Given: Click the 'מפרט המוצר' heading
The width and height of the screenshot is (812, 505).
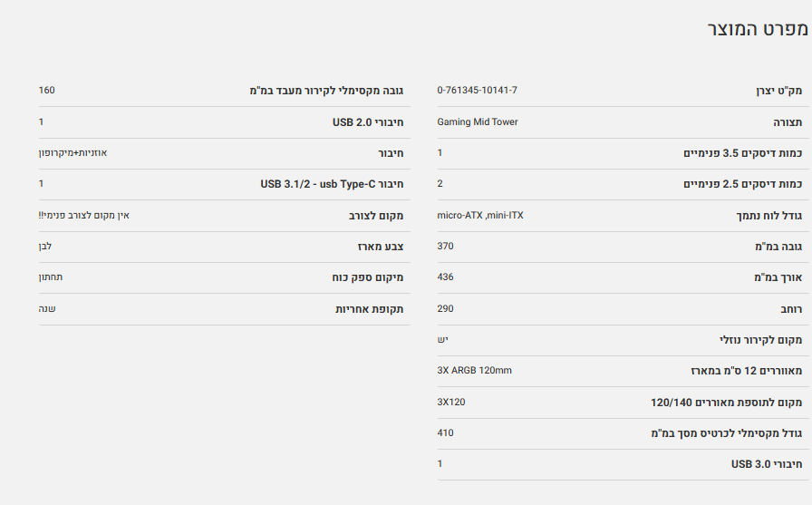Looking at the screenshot, I should point(757,28).
